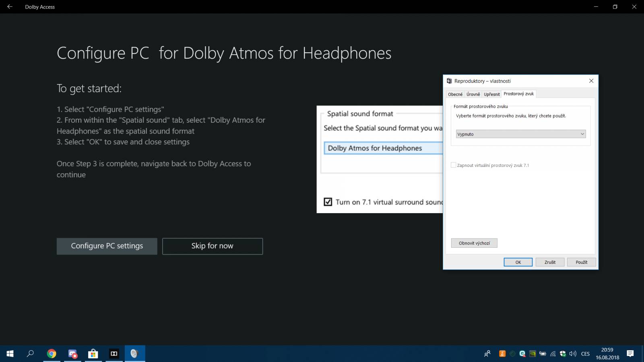Open the Windows Start menu
Screen dimensions: 644x362
10,354
